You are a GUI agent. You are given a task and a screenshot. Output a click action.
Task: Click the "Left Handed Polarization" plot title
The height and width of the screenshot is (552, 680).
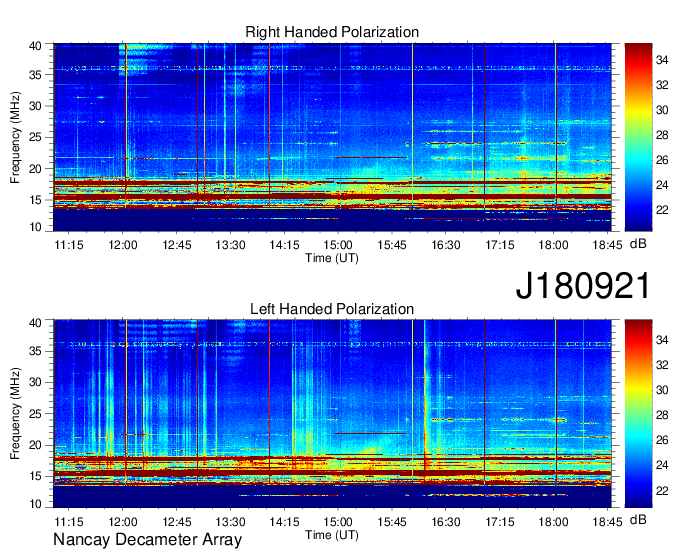[332, 309]
